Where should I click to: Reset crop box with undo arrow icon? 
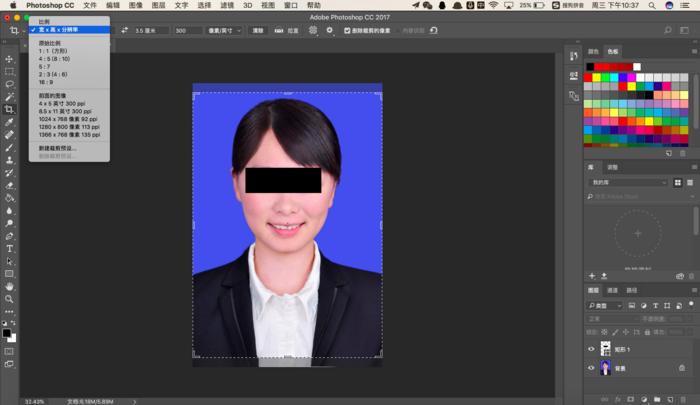(433, 30)
